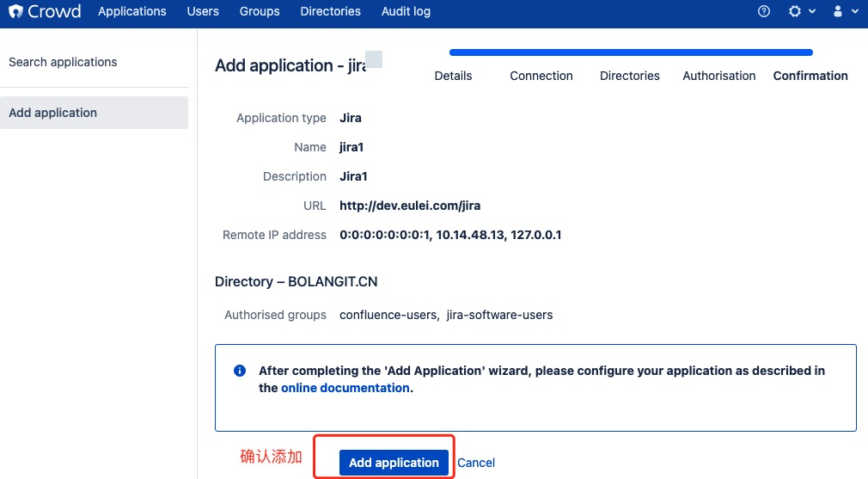Open the help question mark icon

pyautogui.click(x=764, y=11)
